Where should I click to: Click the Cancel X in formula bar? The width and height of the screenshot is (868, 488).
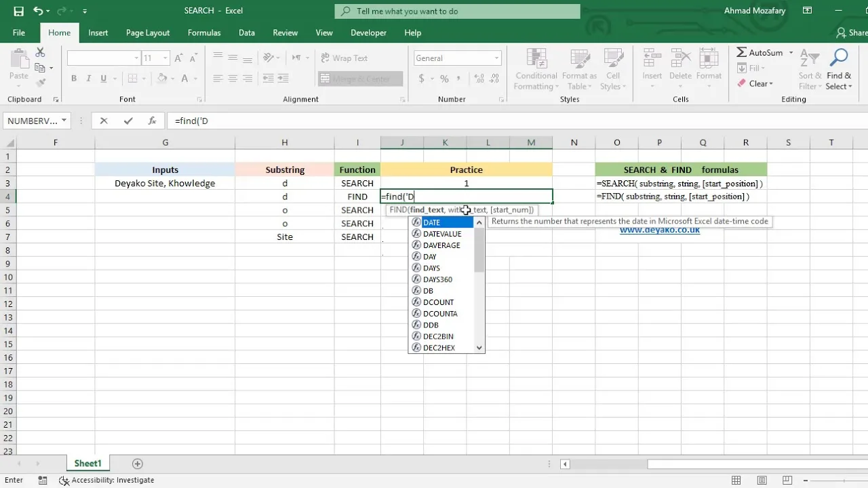click(x=104, y=121)
